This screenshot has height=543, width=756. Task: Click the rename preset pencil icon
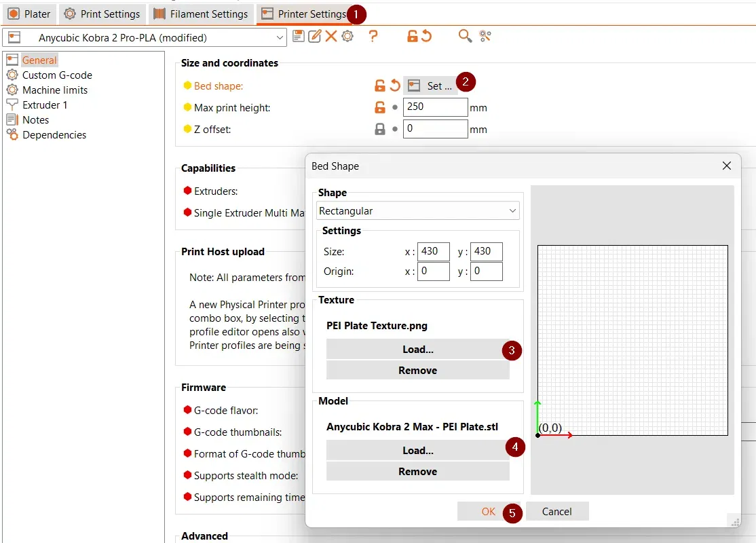(x=314, y=36)
